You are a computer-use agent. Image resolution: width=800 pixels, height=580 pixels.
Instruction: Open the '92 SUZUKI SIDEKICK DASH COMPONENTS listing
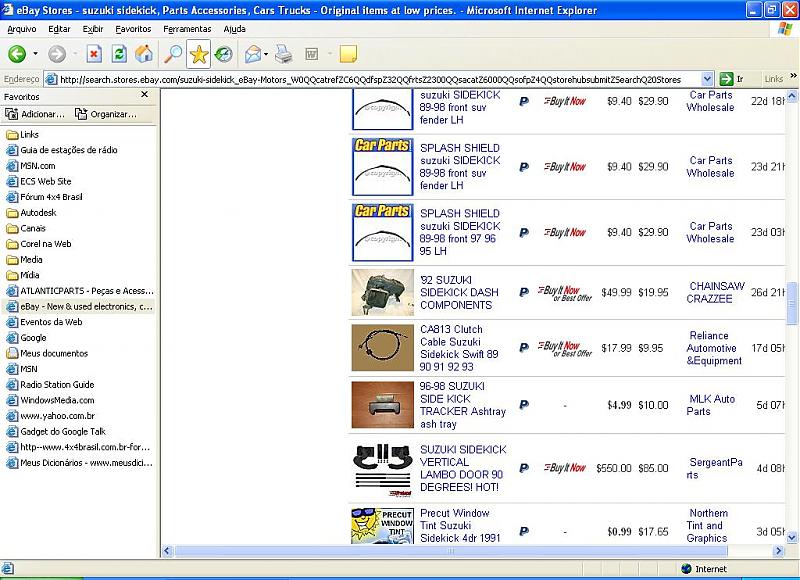tap(459, 292)
